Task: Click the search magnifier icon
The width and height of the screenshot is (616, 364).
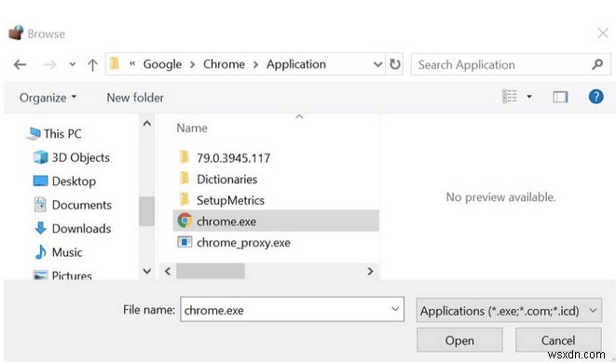Action: coord(597,64)
